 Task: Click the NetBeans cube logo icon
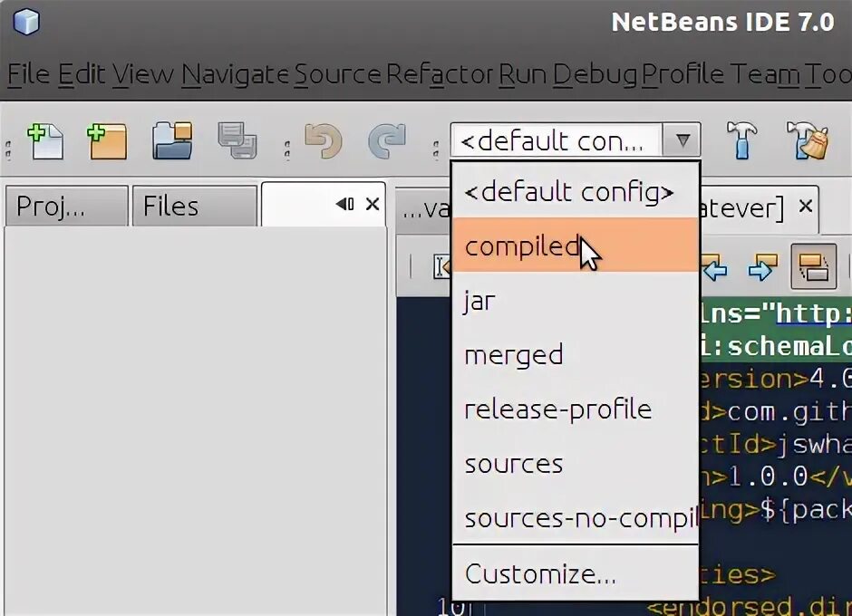26,22
